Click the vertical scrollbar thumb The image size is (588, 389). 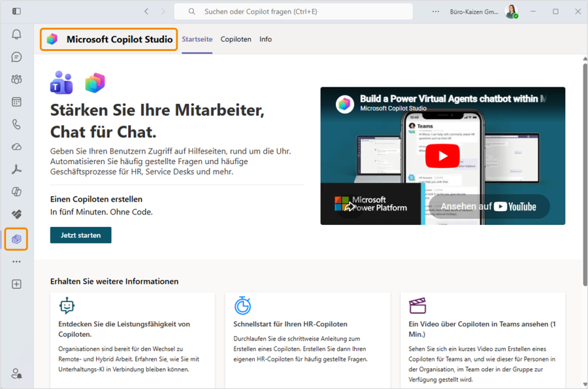click(585, 175)
